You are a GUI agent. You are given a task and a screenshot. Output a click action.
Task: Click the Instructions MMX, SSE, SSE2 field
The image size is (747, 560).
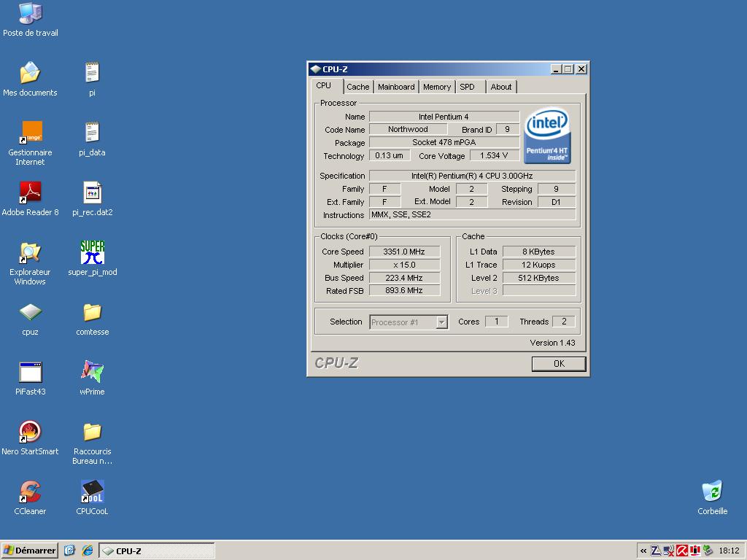472,215
